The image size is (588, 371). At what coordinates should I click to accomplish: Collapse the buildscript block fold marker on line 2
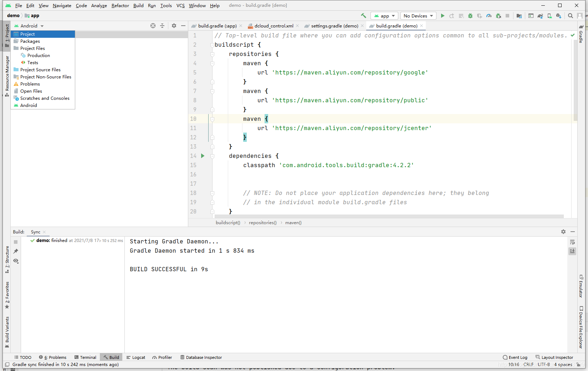212,45
